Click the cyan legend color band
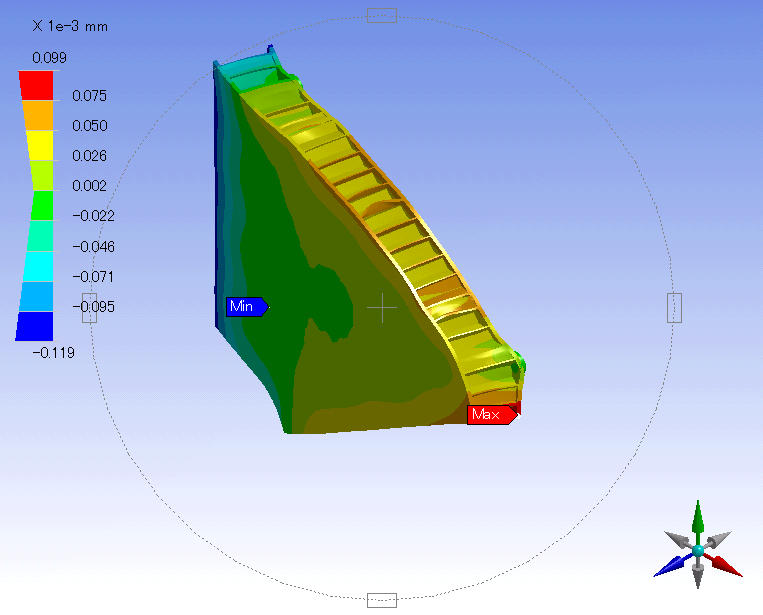Image resolution: width=763 pixels, height=615 pixels. point(38,266)
